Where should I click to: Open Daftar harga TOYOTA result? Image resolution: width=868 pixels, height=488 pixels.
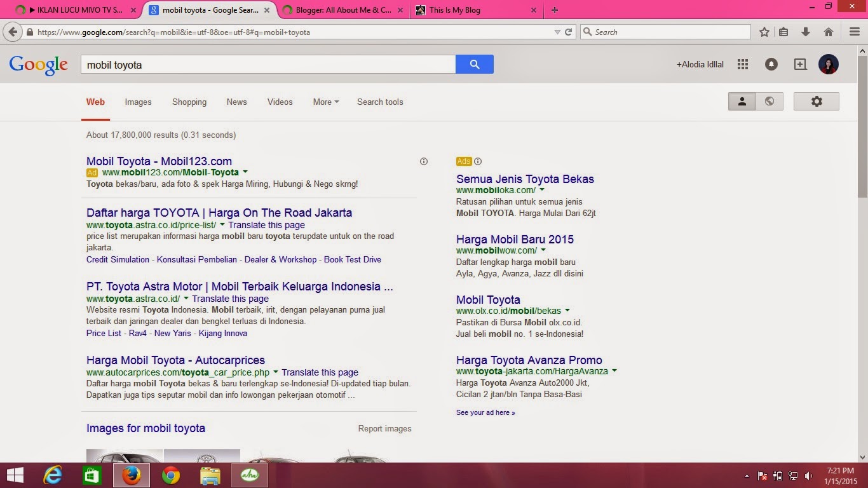[x=219, y=213]
